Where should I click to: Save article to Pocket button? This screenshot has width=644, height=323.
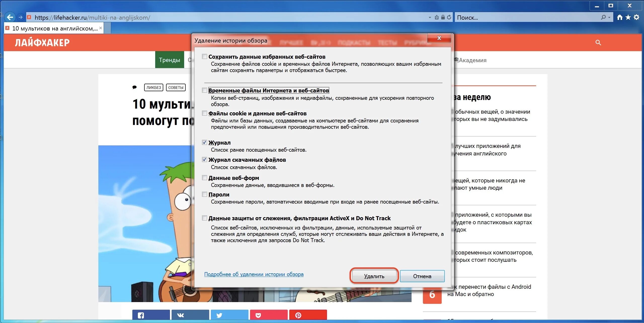pos(269,315)
